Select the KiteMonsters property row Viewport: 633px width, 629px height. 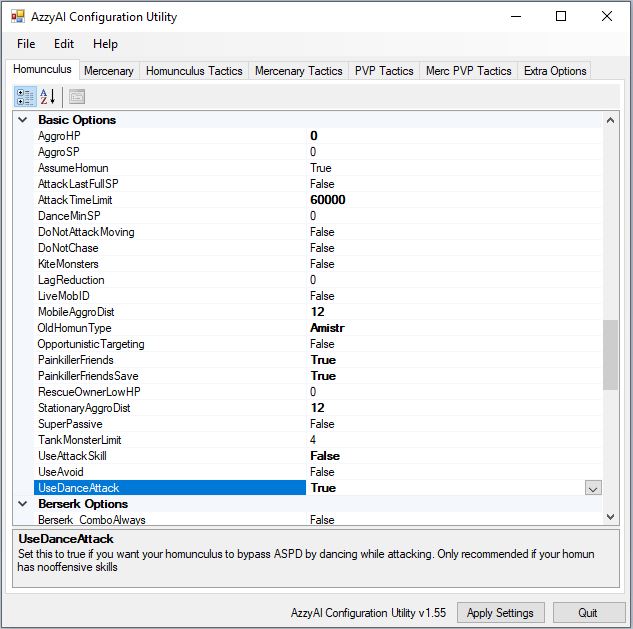point(318,264)
